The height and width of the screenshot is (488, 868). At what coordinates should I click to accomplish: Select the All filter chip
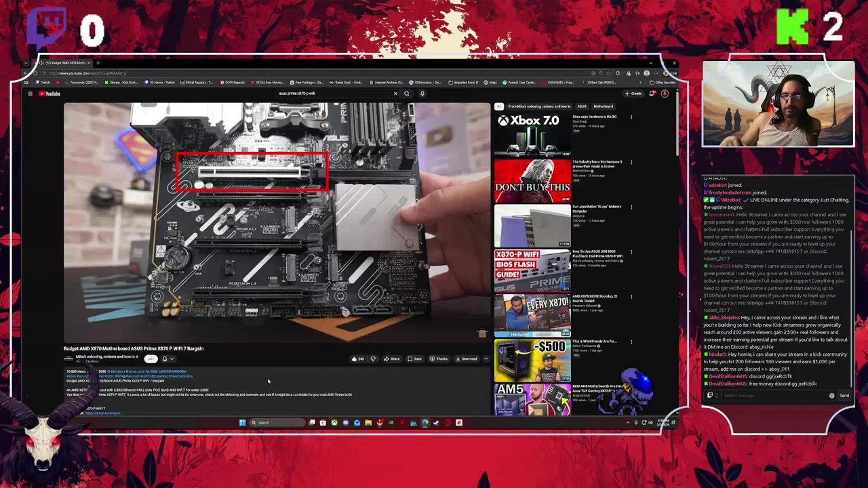click(x=498, y=106)
